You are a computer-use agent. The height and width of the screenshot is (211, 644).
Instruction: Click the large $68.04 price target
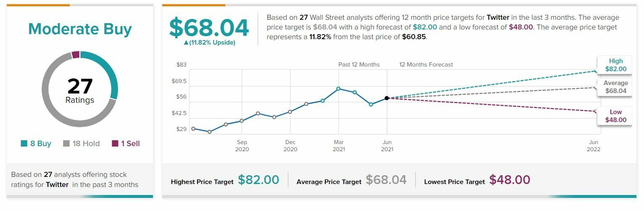(209, 27)
